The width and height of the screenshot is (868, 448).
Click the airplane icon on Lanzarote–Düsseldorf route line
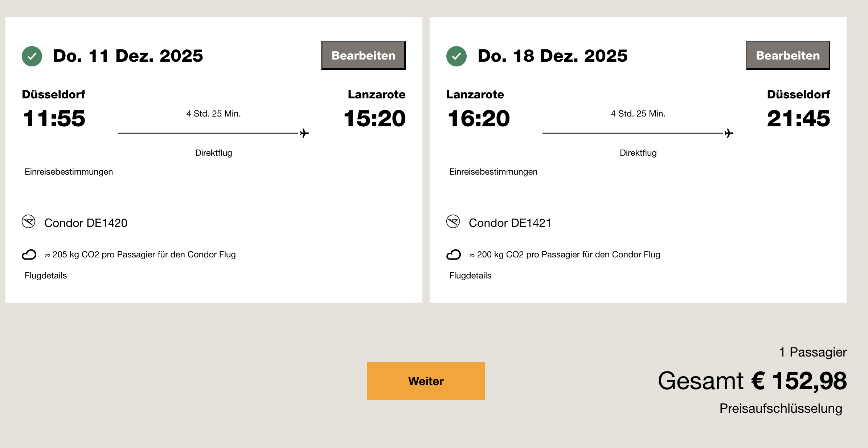[728, 133]
